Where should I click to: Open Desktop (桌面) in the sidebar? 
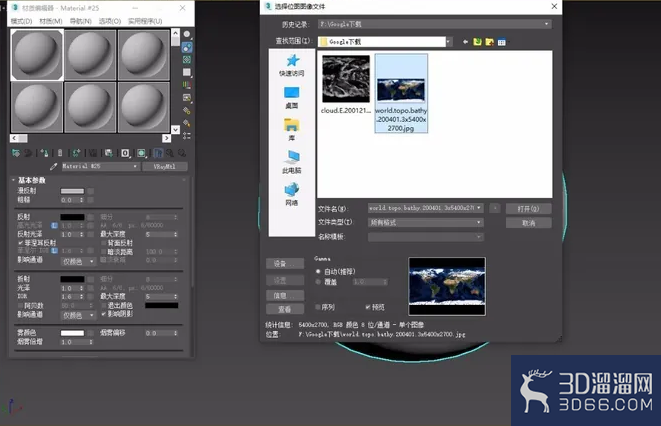click(292, 98)
